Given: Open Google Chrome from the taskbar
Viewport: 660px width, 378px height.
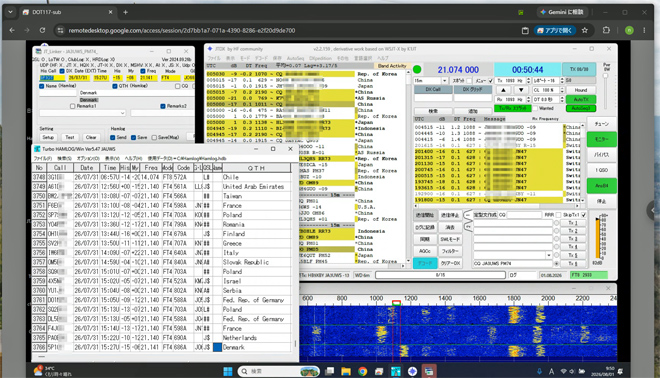Looking at the screenshot, I should pos(362,371).
